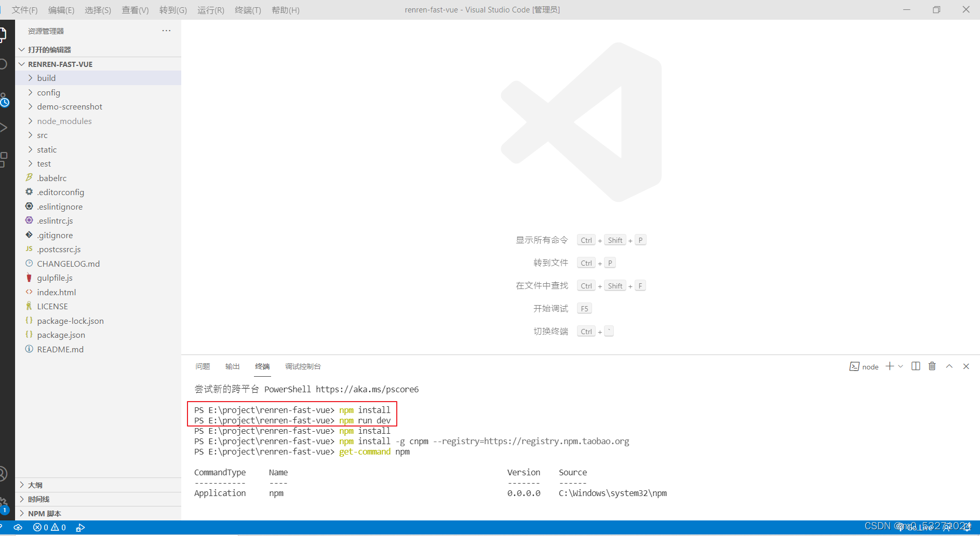Image resolution: width=980 pixels, height=536 pixels.
Task: Open the 选择(S) menu
Action: pos(98,10)
